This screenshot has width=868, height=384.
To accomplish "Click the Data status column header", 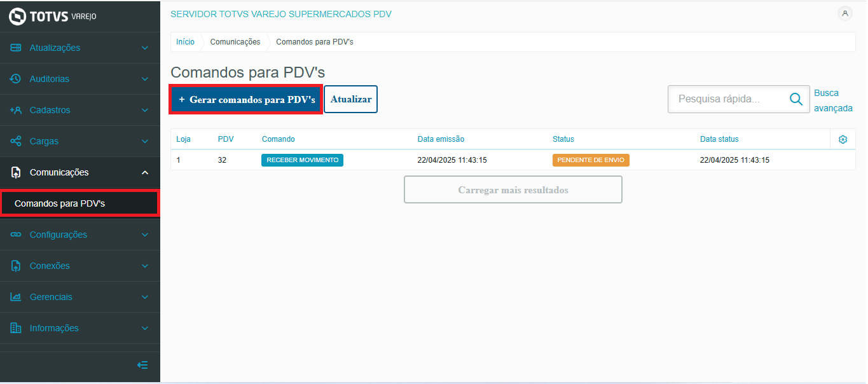I will point(719,139).
